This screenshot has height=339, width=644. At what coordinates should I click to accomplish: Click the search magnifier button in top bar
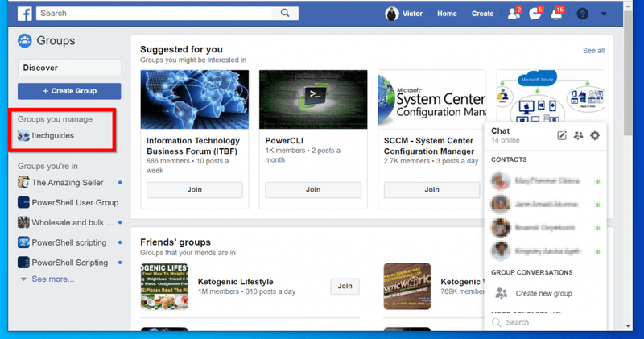pos(285,13)
